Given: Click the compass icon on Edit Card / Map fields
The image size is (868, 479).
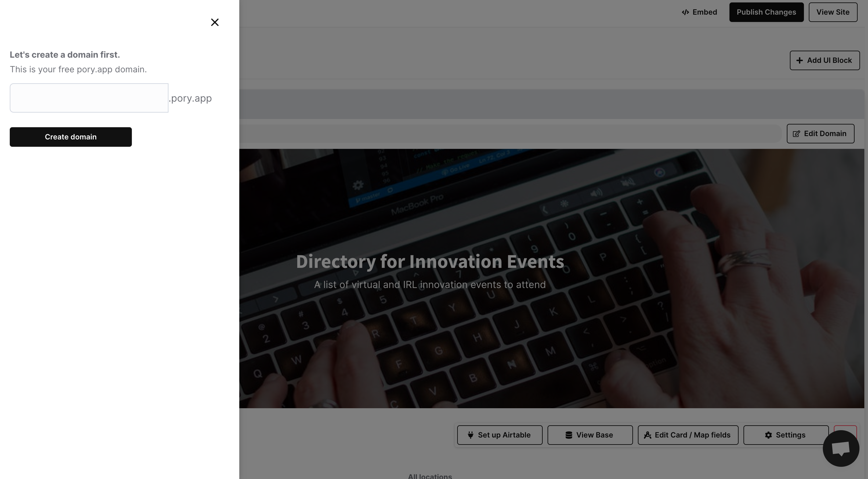Looking at the screenshot, I should (x=647, y=435).
